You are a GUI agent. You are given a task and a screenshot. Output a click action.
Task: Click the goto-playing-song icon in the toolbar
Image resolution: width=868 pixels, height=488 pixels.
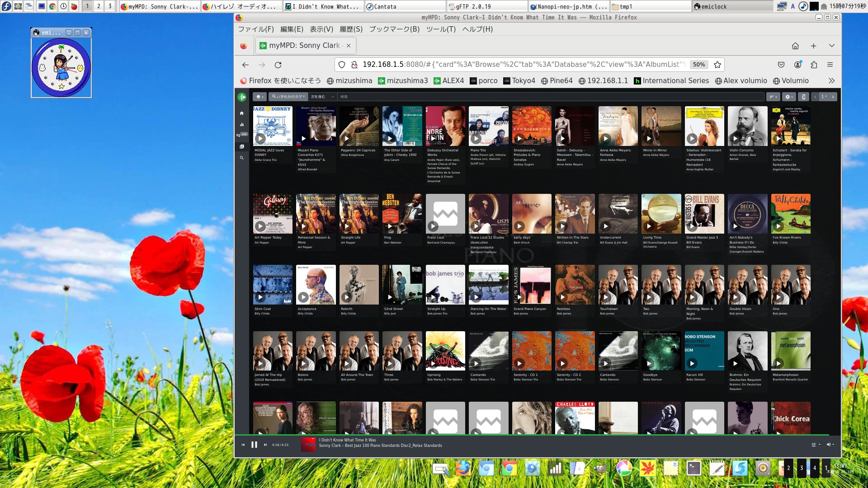(x=803, y=97)
